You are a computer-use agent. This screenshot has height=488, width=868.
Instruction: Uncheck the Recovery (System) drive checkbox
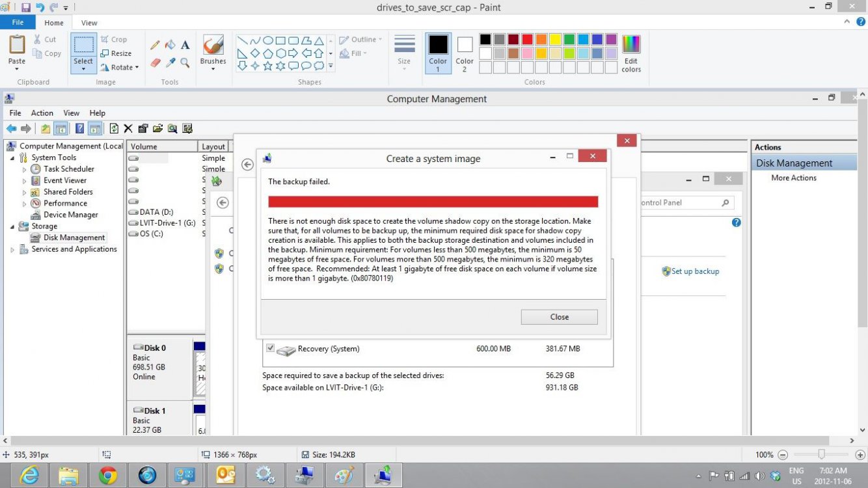(271, 348)
